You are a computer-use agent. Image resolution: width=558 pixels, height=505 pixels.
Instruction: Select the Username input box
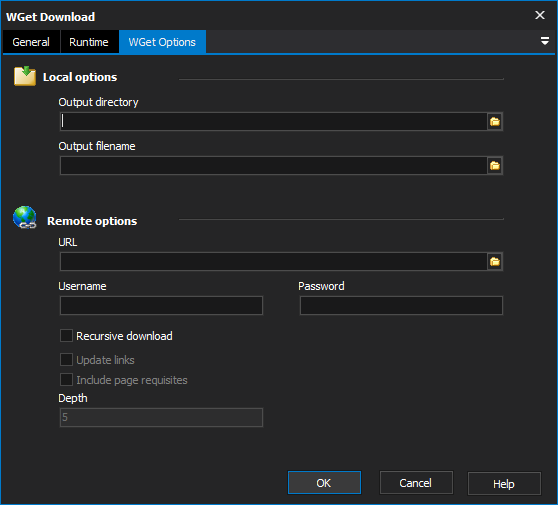coord(161,305)
